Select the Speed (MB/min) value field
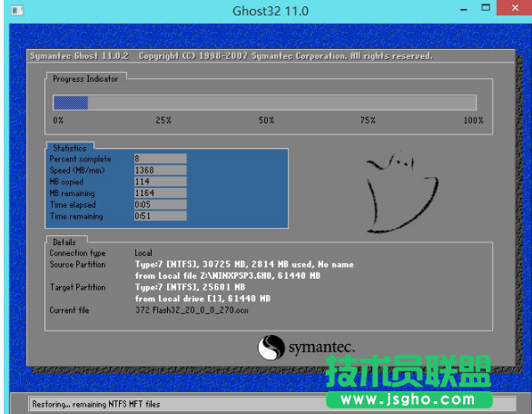532x414 pixels. (x=160, y=170)
